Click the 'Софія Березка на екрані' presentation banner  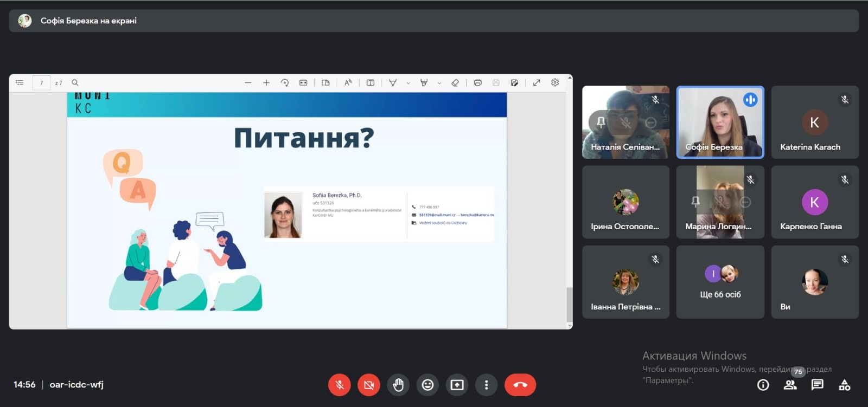434,21
